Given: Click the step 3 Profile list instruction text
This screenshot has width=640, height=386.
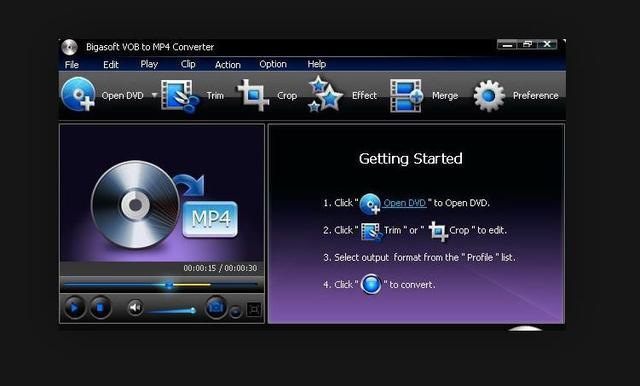Looking at the screenshot, I should pos(419,257).
